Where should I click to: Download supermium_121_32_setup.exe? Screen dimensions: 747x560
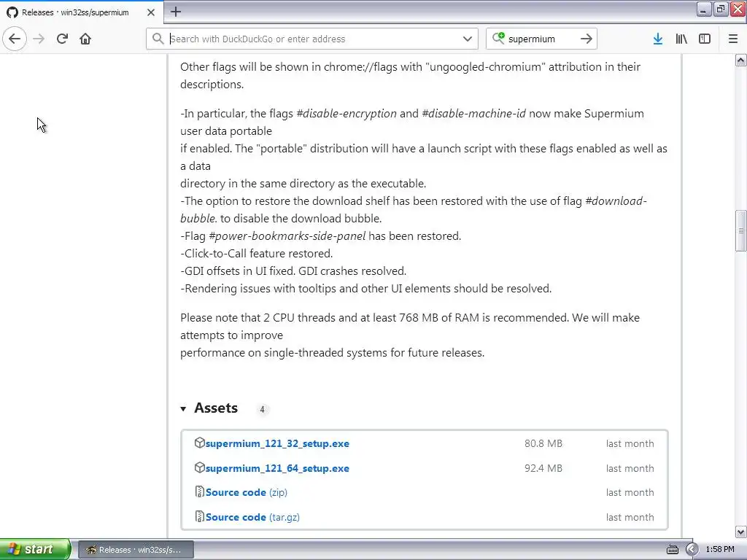pos(277,443)
